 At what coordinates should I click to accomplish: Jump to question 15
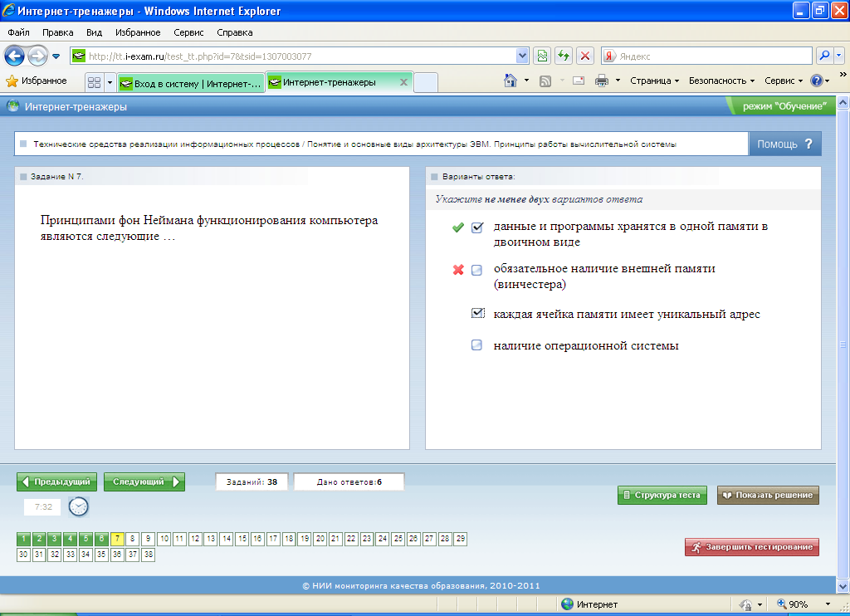click(242, 539)
